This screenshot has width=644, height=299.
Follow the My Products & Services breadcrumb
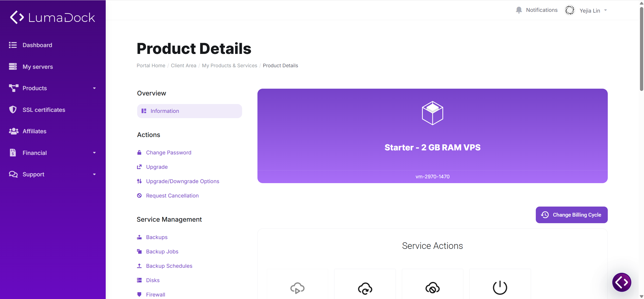tap(230, 65)
